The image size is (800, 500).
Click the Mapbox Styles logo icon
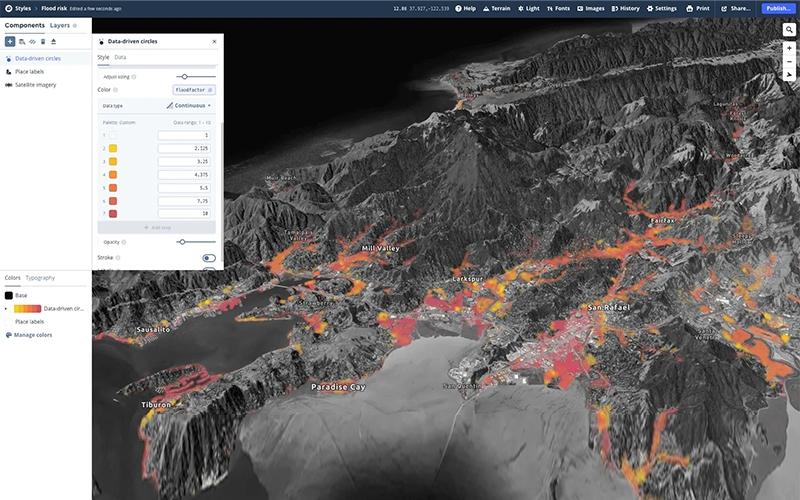click(8, 8)
